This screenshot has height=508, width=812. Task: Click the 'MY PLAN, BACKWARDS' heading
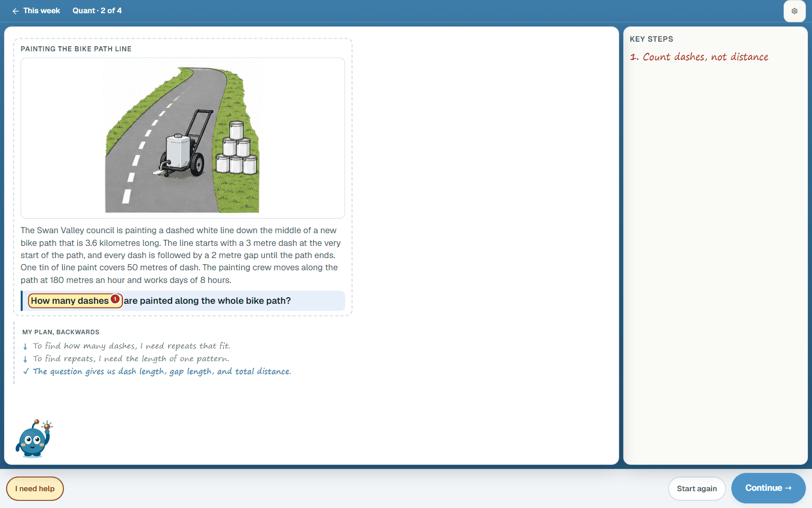point(61,332)
